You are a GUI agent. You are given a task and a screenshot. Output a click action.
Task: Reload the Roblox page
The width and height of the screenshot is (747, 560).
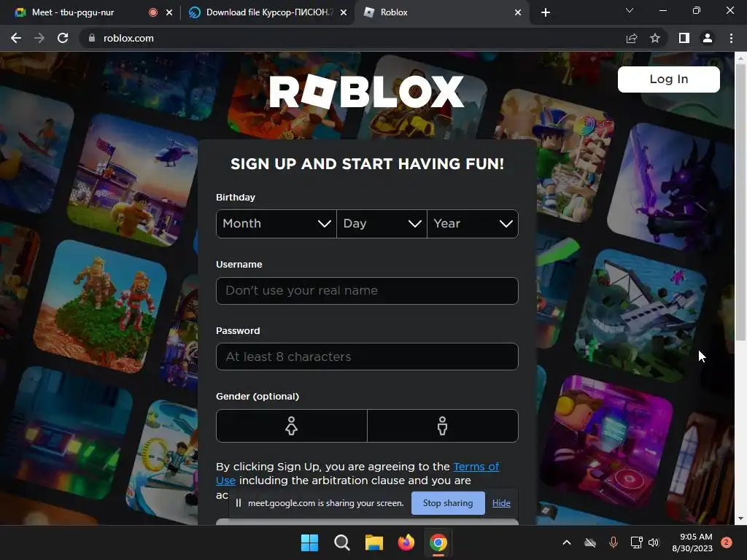click(63, 38)
